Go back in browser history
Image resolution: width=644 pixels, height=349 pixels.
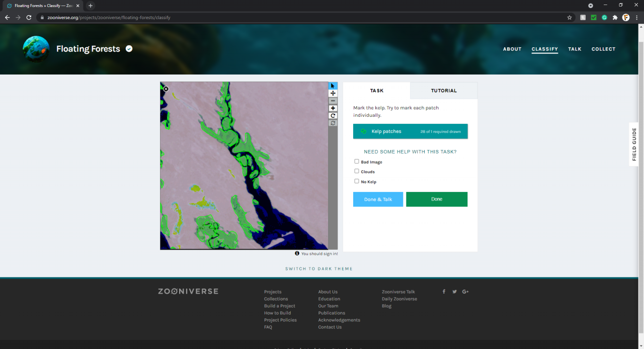(x=7, y=17)
